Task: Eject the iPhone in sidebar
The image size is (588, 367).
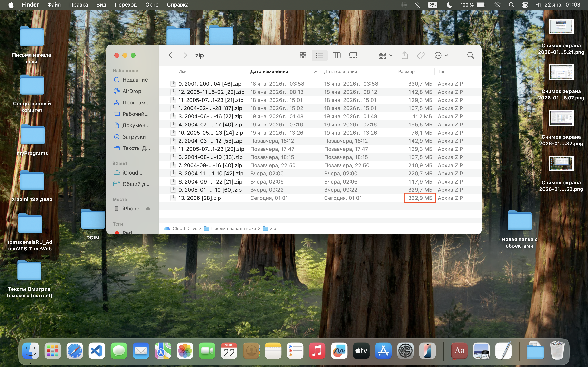Action: tap(148, 209)
